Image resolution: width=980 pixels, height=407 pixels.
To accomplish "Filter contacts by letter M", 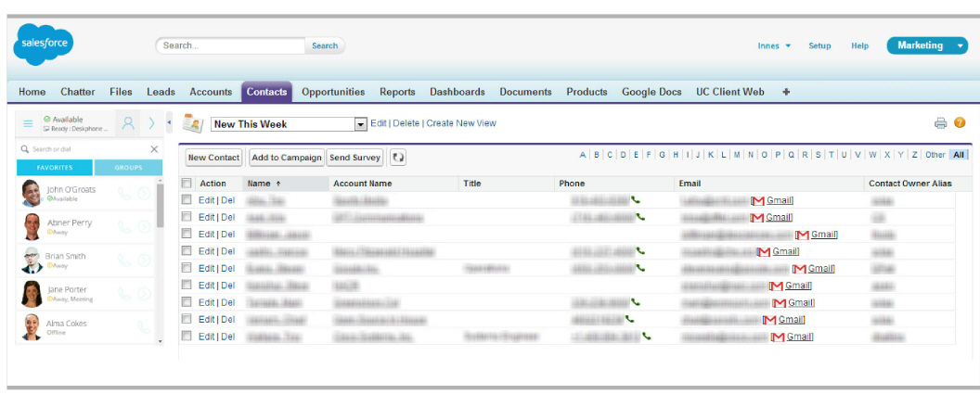I will tap(737, 155).
